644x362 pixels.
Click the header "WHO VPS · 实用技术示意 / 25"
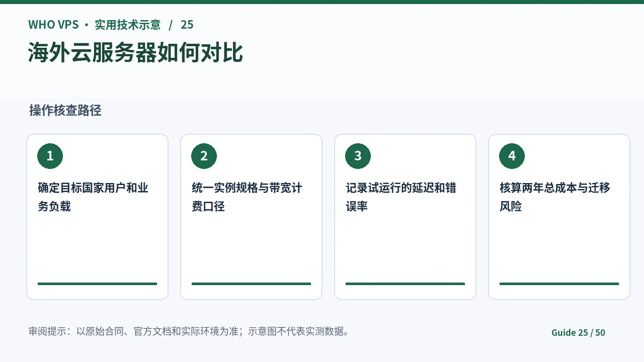point(111,25)
